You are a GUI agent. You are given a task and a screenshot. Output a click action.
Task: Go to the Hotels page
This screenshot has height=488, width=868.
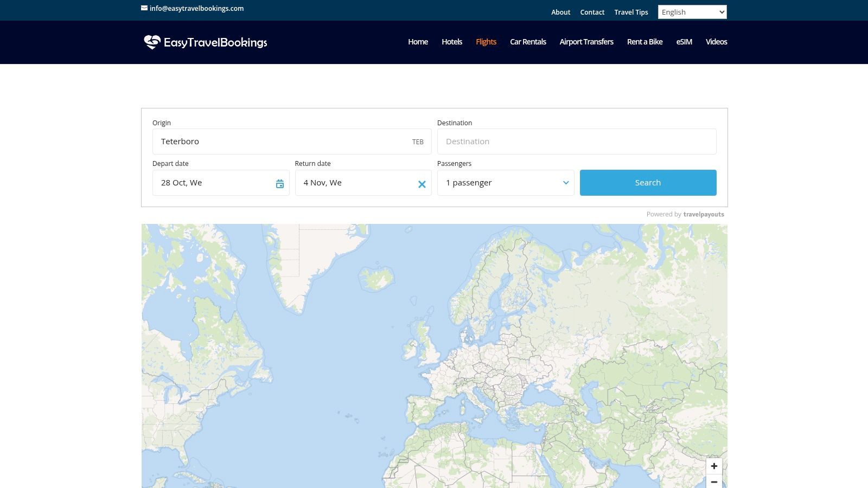pyautogui.click(x=452, y=42)
